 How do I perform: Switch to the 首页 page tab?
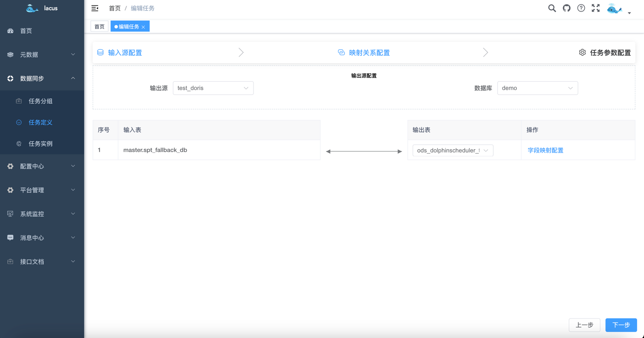coord(99,26)
